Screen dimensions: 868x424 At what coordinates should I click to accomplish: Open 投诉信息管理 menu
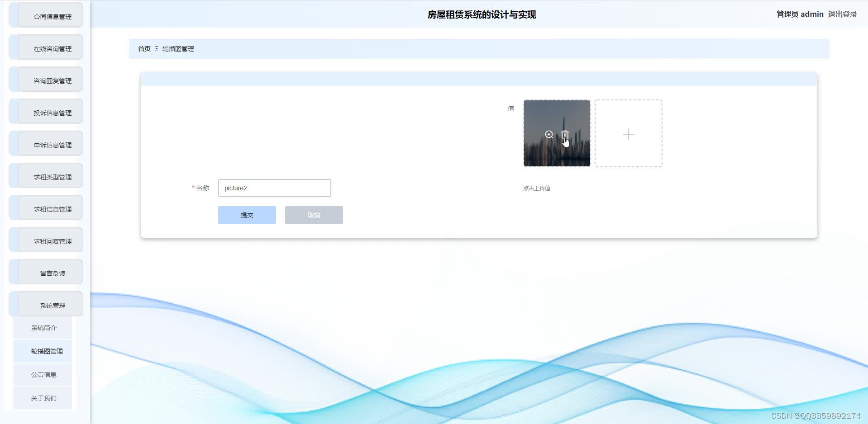pyautogui.click(x=46, y=112)
